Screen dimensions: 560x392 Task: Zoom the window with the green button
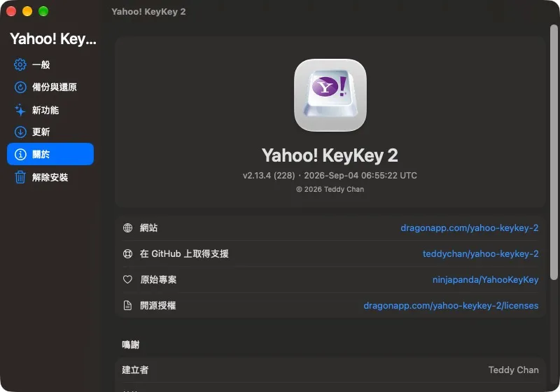click(43, 11)
